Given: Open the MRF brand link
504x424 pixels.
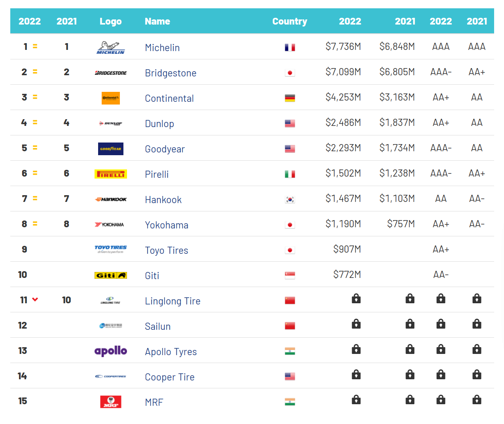Looking at the screenshot, I should [154, 402].
